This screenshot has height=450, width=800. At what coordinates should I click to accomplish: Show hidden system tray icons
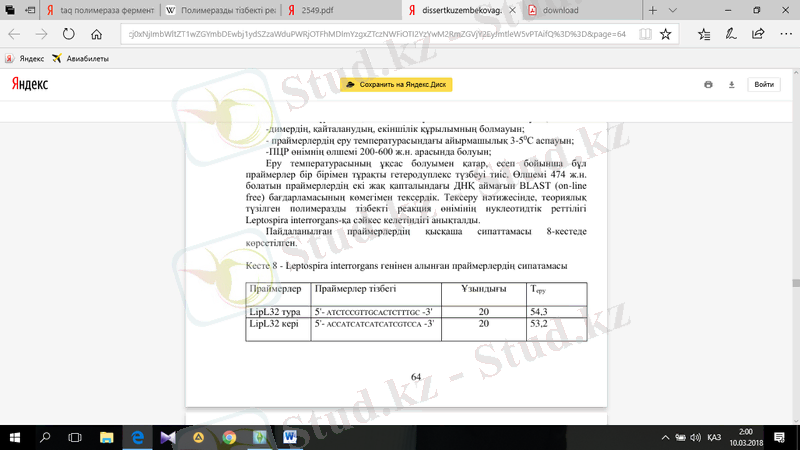click(x=665, y=437)
